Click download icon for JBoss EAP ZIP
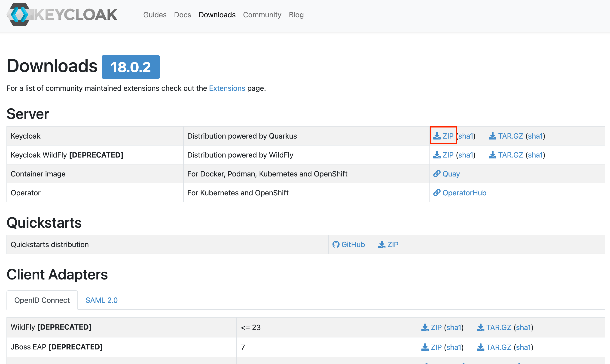 (x=425, y=347)
